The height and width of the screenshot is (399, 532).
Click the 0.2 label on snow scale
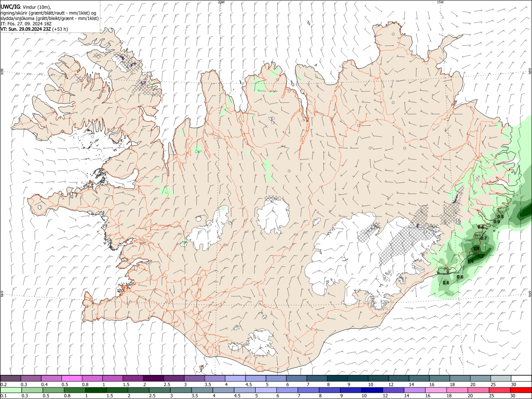pos(3,384)
